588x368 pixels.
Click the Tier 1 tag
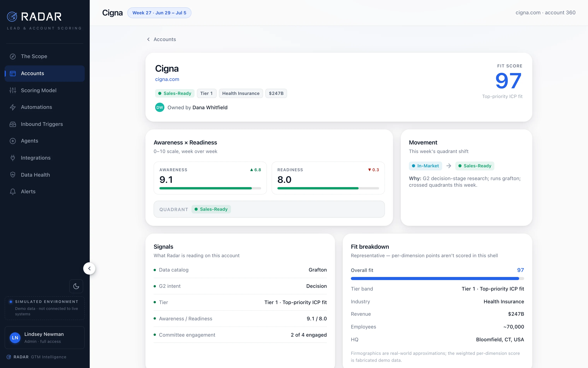[x=207, y=94]
